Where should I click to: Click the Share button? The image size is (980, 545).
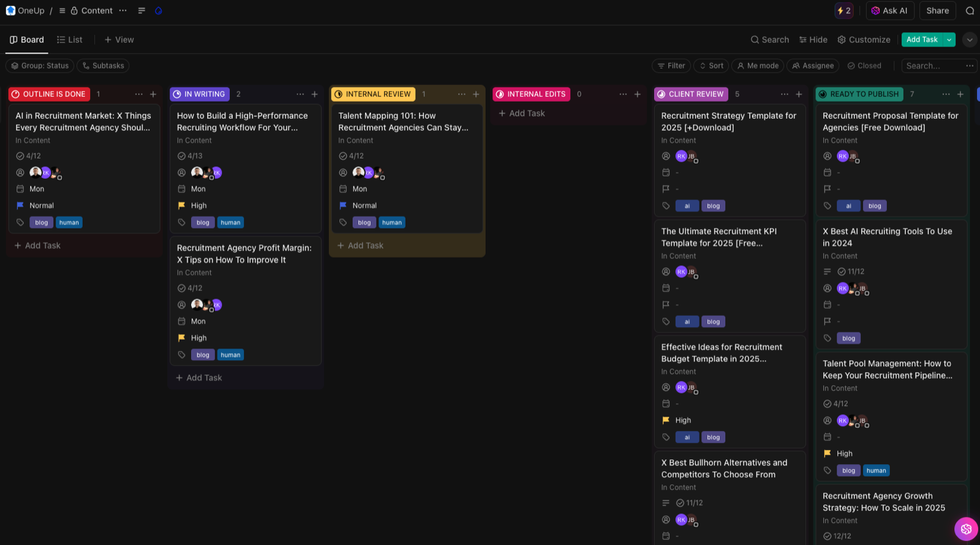click(x=937, y=10)
